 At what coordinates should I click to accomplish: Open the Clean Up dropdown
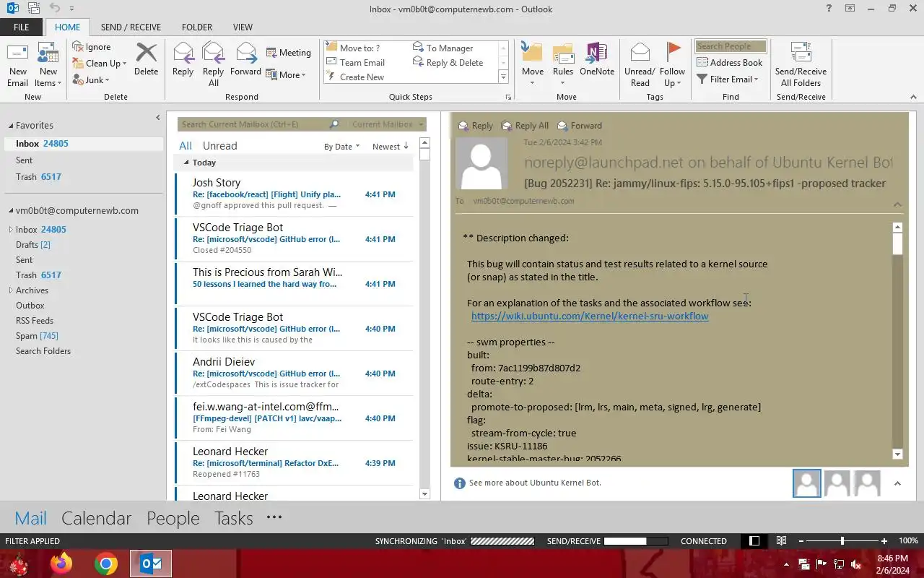click(x=100, y=64)
